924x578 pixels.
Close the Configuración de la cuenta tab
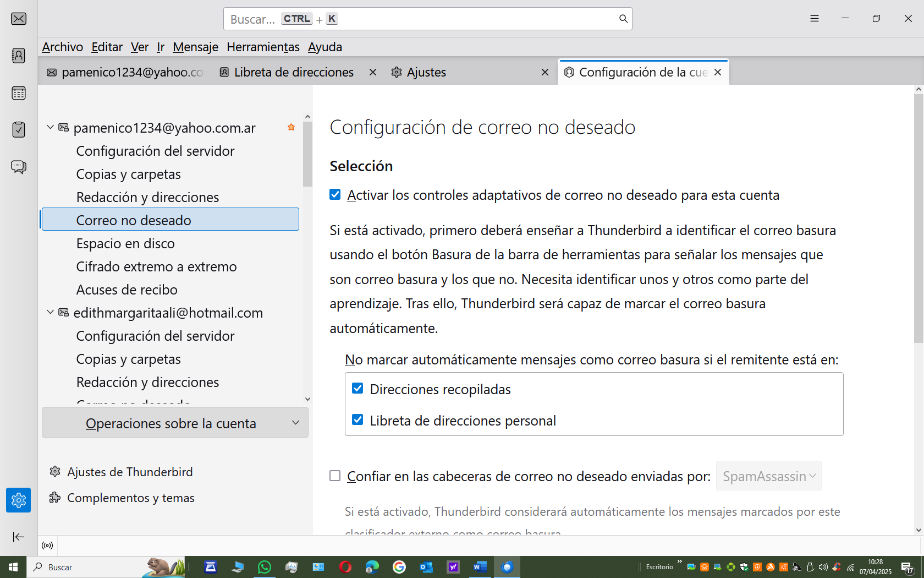[x=718, y=72]
